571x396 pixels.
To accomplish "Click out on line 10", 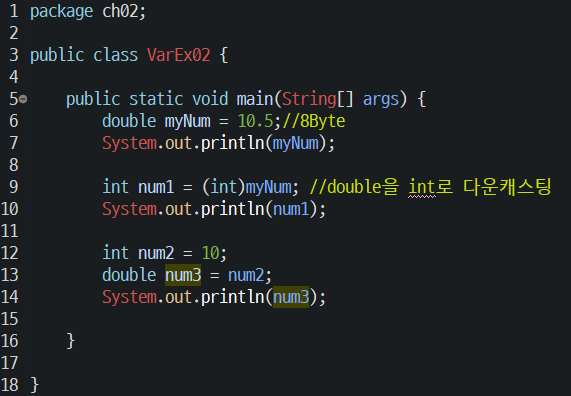I will 178,209.
